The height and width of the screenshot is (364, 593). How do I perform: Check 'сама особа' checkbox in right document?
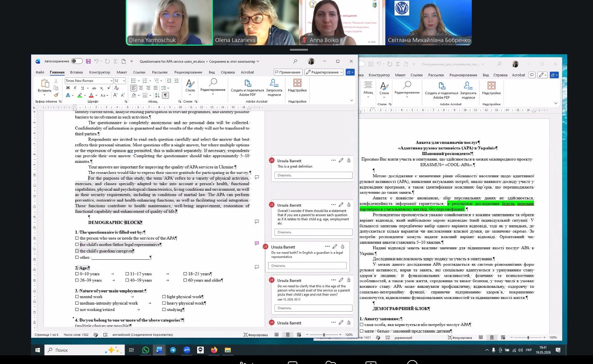[362, 324]
